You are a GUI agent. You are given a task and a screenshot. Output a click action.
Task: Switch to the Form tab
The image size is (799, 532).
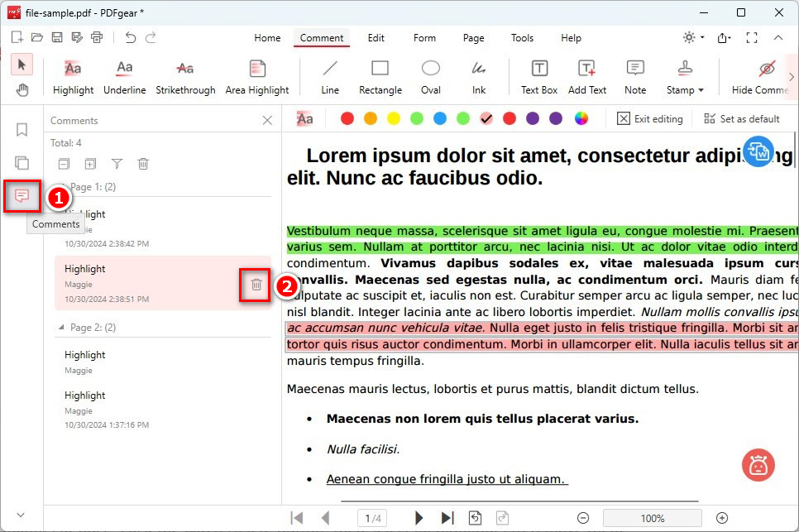point(424,37)
